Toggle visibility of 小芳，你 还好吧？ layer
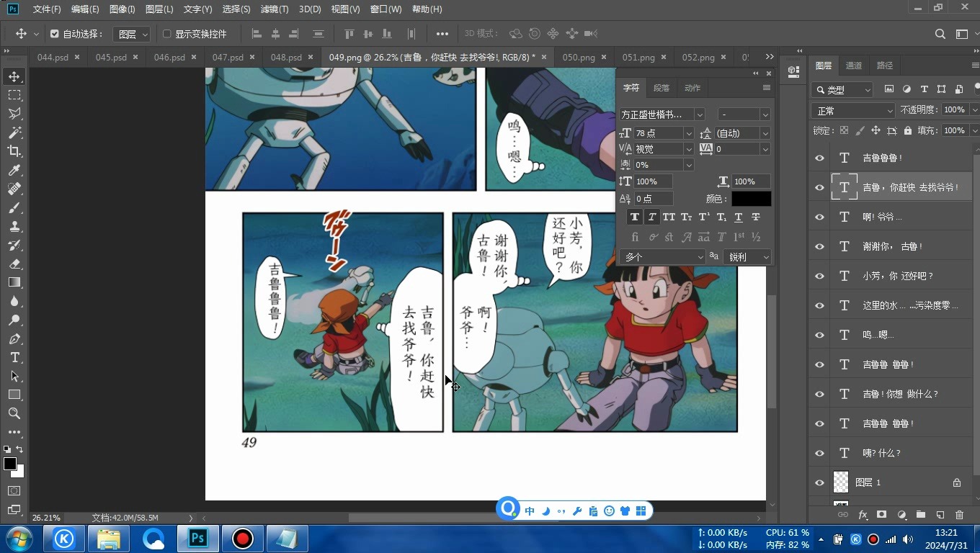This screenshot has height=553, width=980. point(819,276)
